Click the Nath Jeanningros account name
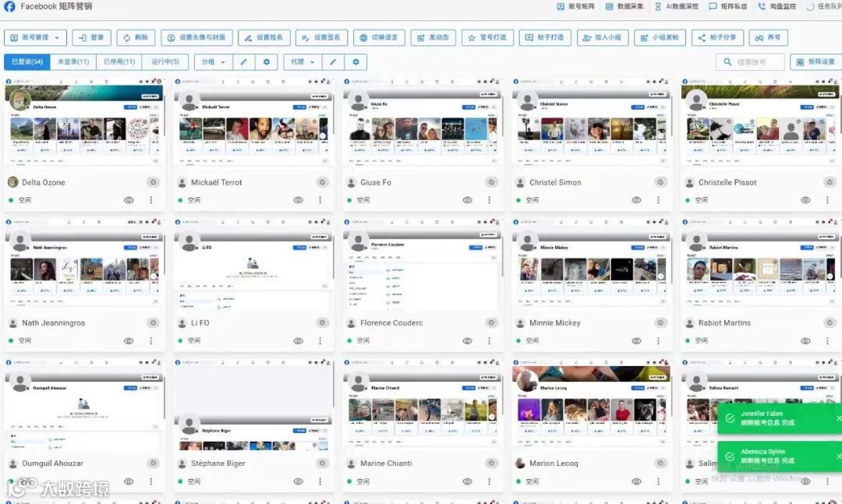This screenshot has height=504, width=842. tap(53, 322)
